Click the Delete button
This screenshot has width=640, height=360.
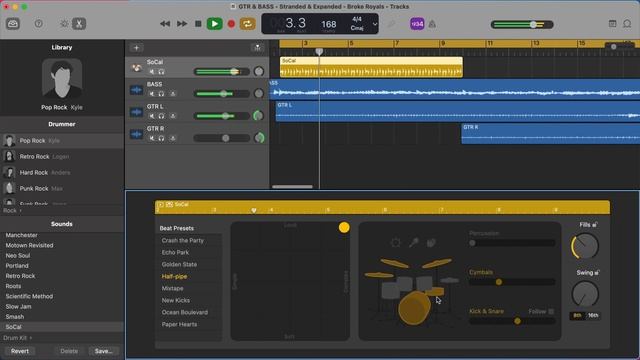[x=69, y=351]
